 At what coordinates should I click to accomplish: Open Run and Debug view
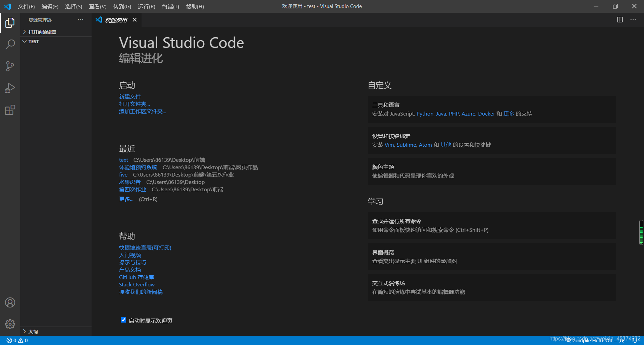pyautogui.click(x=10, y=88)
